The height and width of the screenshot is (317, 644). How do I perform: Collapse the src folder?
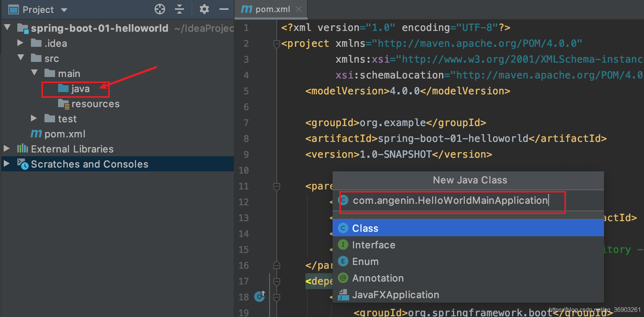coord(21,58)
